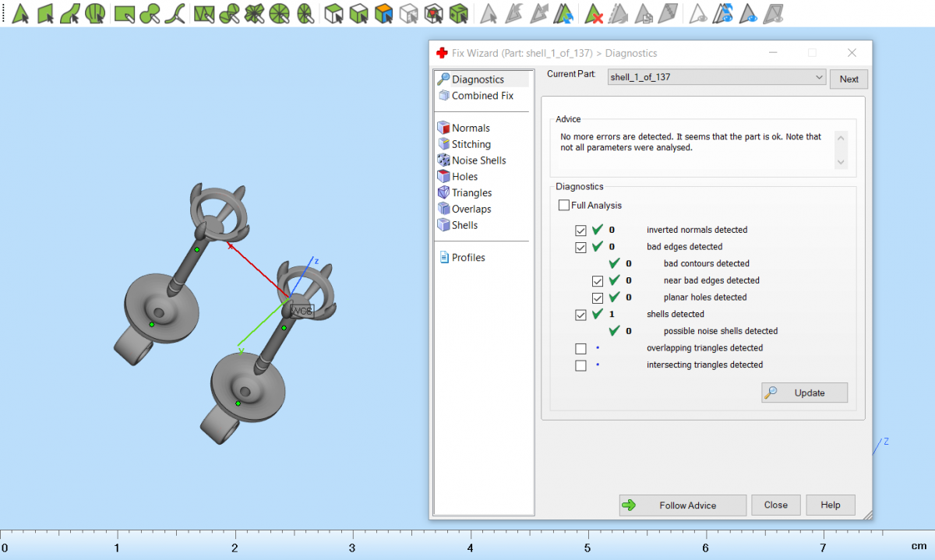This screenshot has width=935, height=560.
Task: Switch to the Combined Fix page
Action: [x=482, y=96]
